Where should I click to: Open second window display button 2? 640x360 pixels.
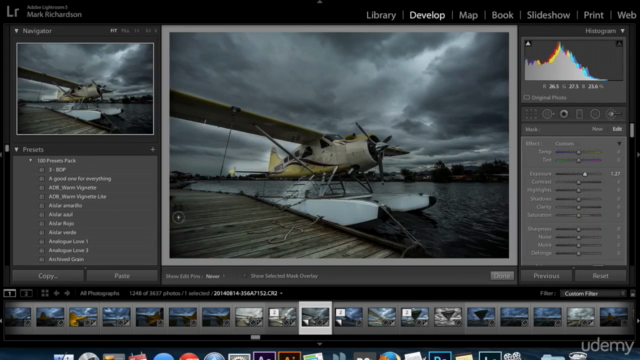[26, 293]
